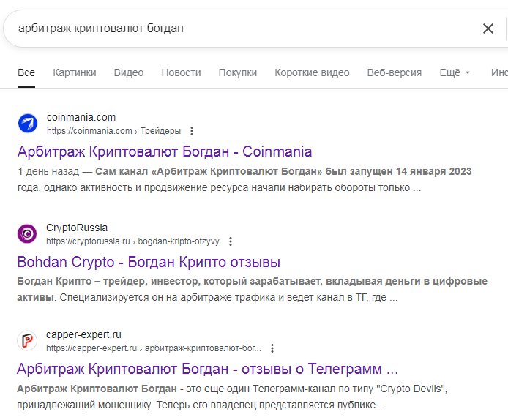
Task: Clear the search query with the X icon
Action: pos(488,29)
